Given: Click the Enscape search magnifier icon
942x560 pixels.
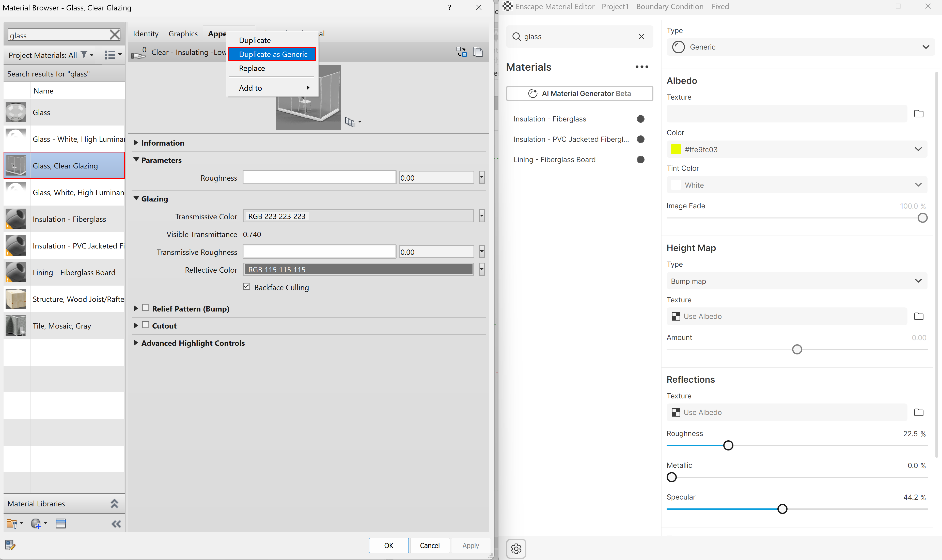Looking at the screenshot, I should 516,37.
